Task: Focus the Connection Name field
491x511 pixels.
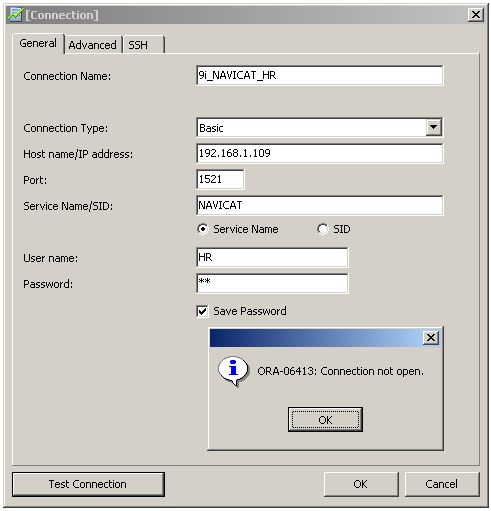Action: pos(320,75)
